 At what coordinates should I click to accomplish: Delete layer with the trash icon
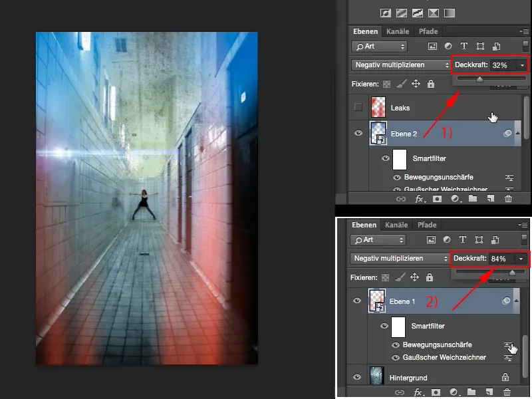[x=509, y=198]
